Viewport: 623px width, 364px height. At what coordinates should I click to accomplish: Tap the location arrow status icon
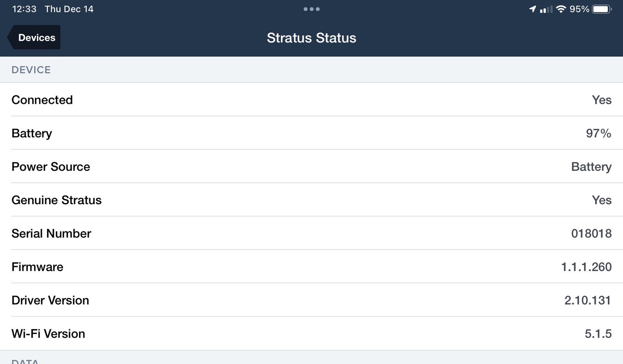pyautogui.click(x=532, y=9)
